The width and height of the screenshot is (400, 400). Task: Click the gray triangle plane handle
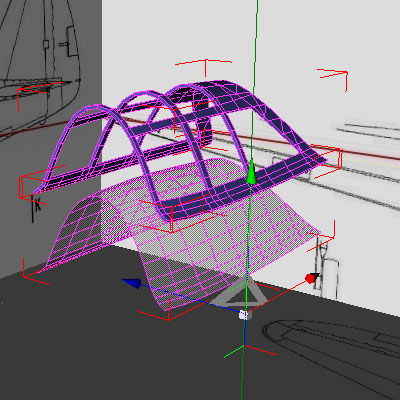(x=239, y=294)
